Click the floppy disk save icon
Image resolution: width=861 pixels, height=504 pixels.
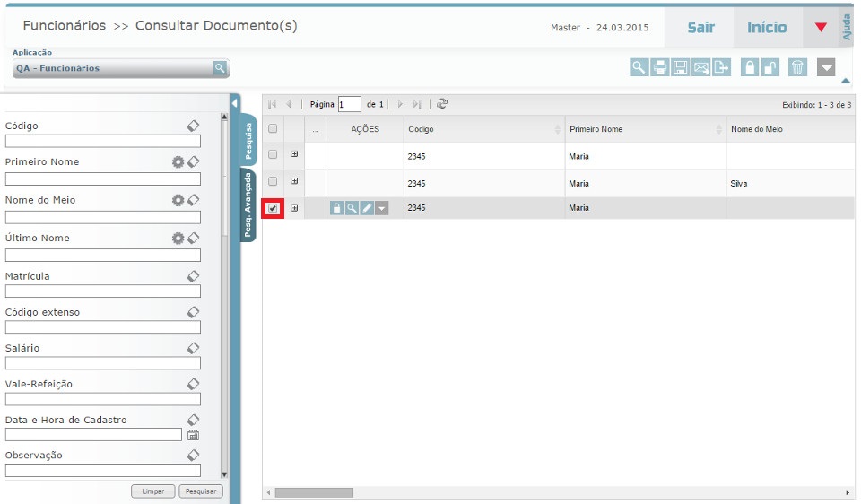click(x=681, y=67)
